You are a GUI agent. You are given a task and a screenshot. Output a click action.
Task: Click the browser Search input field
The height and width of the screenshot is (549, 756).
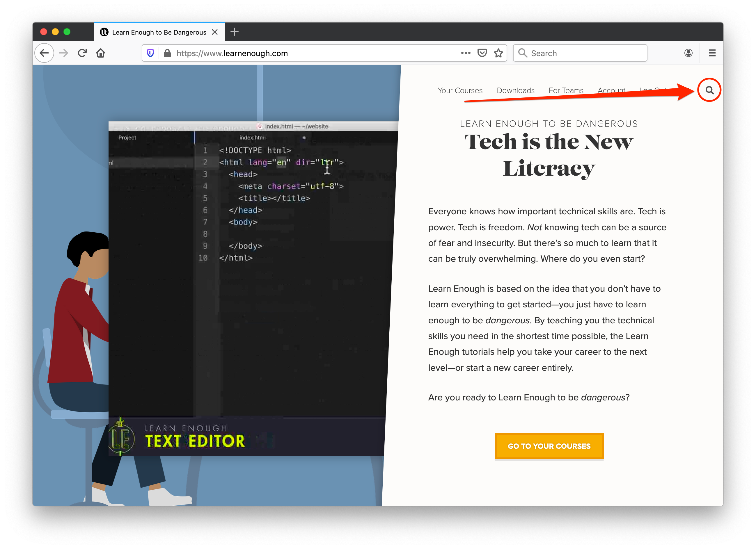(587, 53)
